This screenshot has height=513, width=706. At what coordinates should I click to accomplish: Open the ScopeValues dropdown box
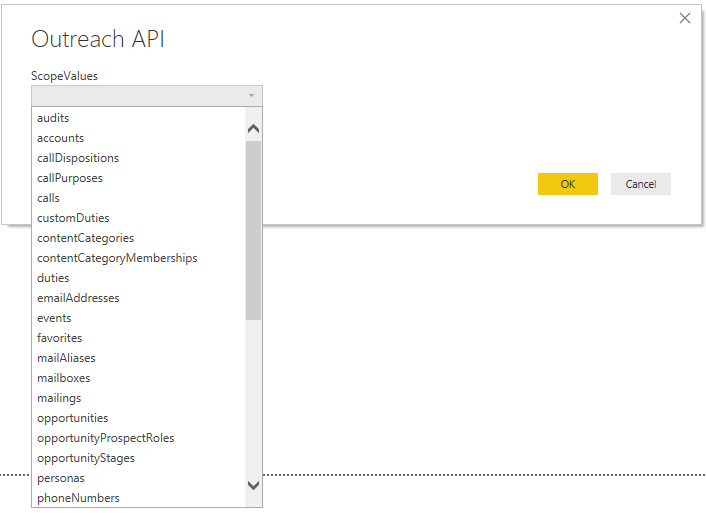point(147,95)
